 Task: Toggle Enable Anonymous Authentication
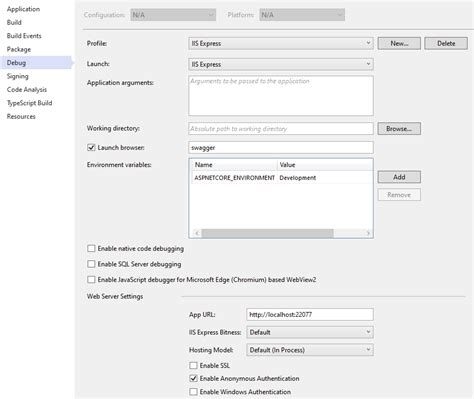[193, 378]
